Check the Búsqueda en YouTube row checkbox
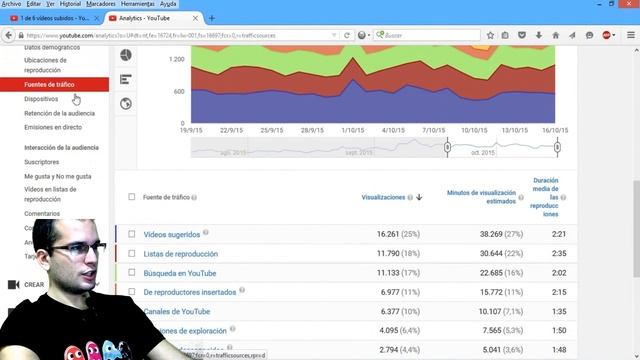640x360 pixels. tap(131, 272)
